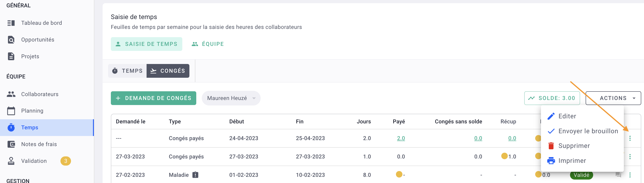Click the checkmark icon for Envoyer le brouillon
Screen dimensions: 644x183
551,131
